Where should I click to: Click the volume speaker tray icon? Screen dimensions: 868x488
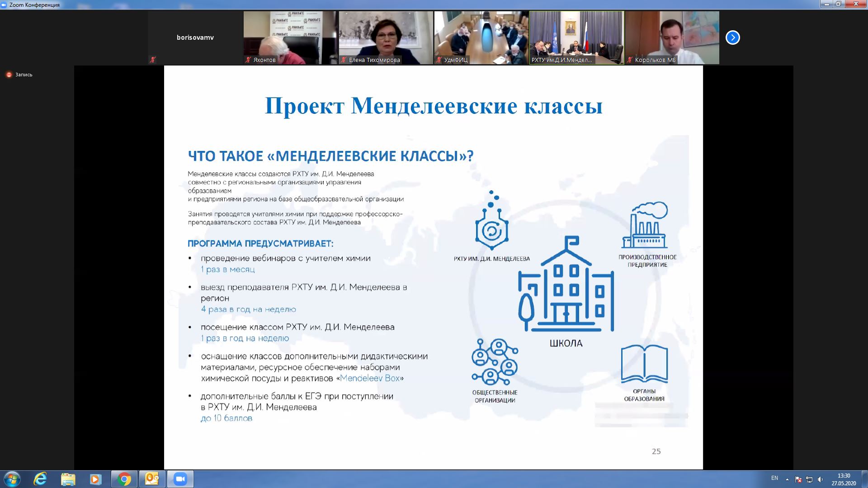[820, 479]
